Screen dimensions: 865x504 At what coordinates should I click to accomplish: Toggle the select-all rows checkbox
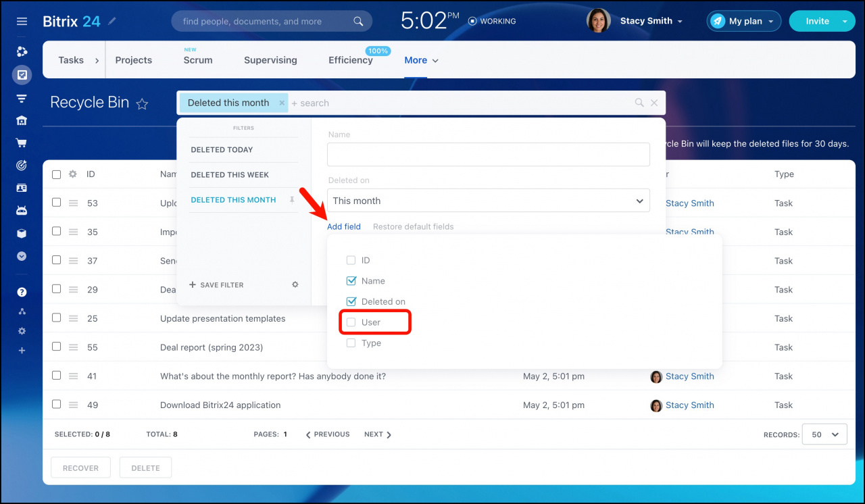click(x=56, y=174)
